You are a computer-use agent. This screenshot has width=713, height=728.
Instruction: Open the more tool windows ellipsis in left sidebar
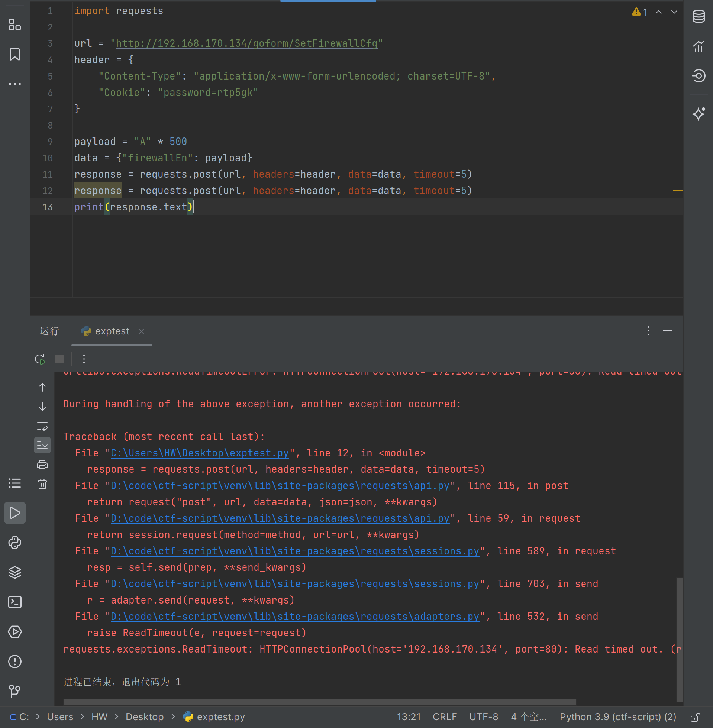click(14, 84)
